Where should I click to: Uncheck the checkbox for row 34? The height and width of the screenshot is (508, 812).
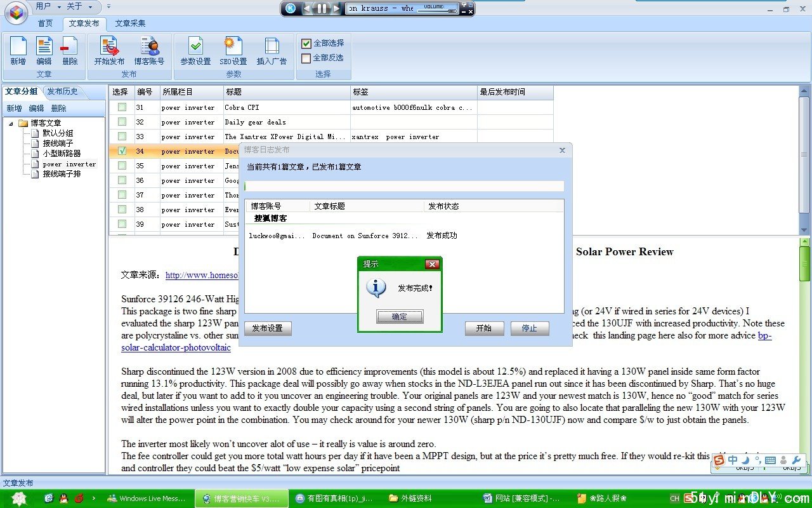click(122, 151)
